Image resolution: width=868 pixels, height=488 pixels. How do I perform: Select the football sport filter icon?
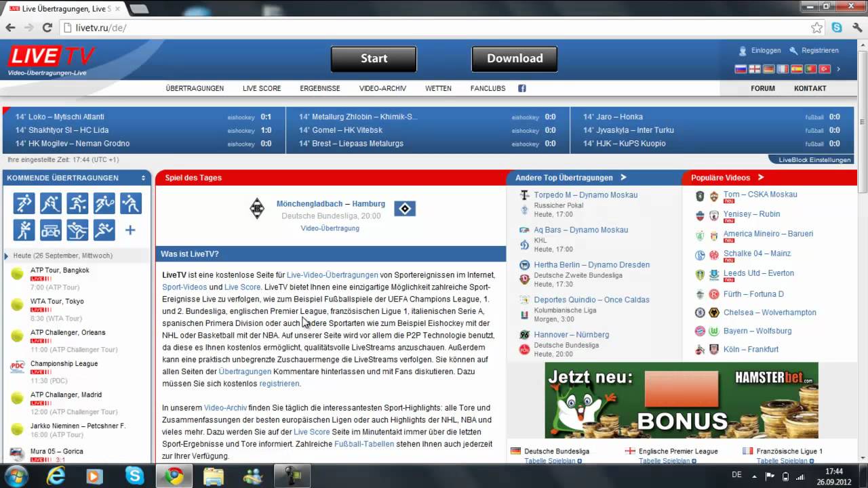point(24,203)
